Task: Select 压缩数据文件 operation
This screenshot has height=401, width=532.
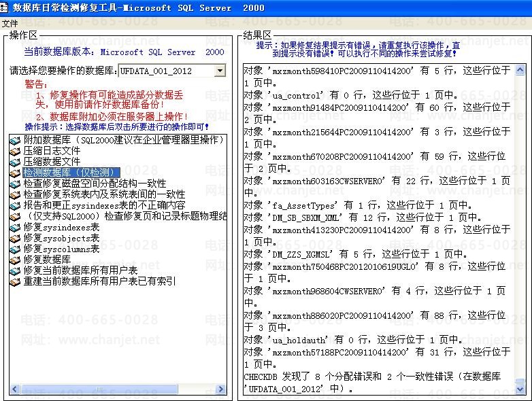Action: click(52, 162)
